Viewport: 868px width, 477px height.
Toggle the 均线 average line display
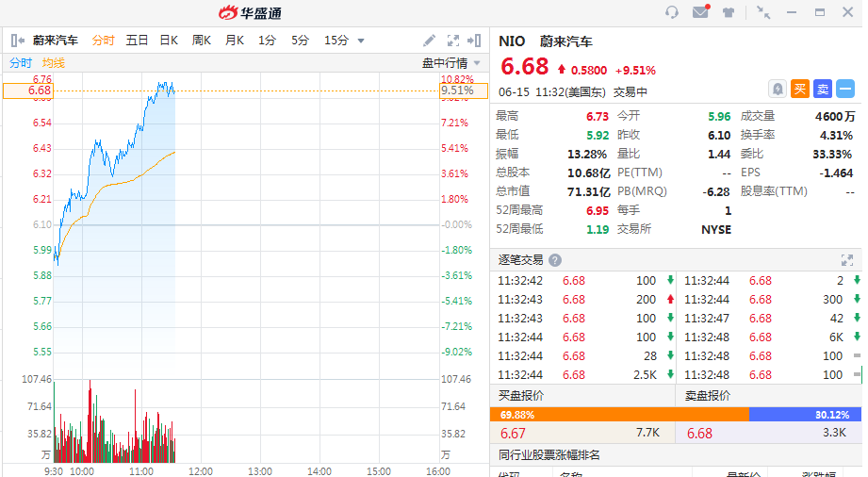pyautogui.click(x=54, y=63)
